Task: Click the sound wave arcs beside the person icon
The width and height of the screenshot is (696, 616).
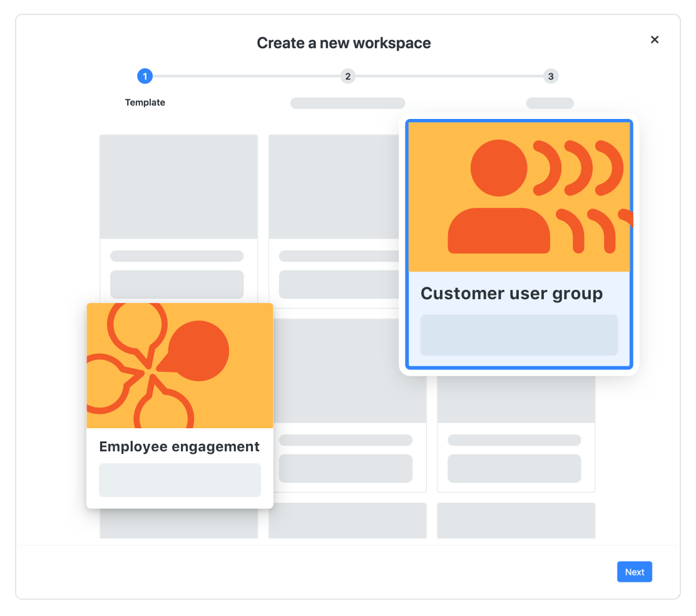Action: [579, 167]
